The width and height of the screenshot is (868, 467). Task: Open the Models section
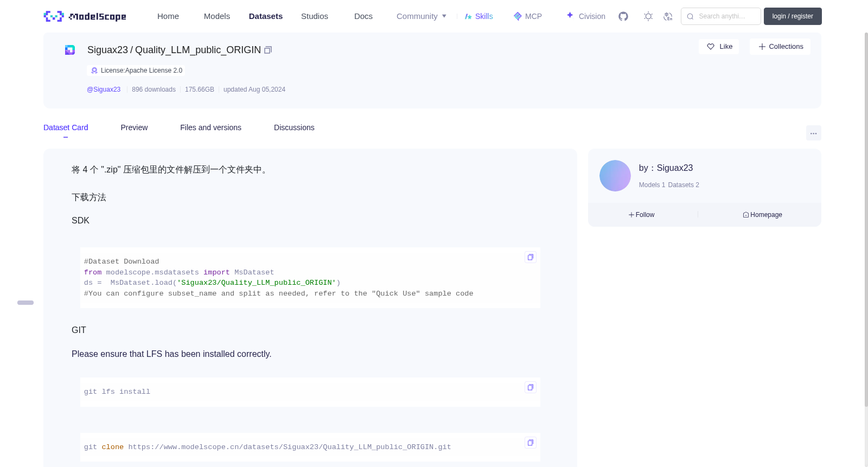(x=217, y=16)
